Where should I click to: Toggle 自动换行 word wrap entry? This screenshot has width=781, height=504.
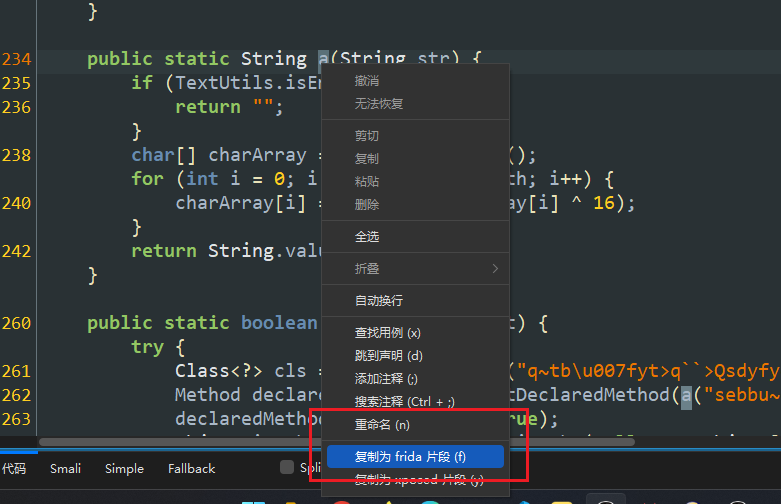[379, 300]
